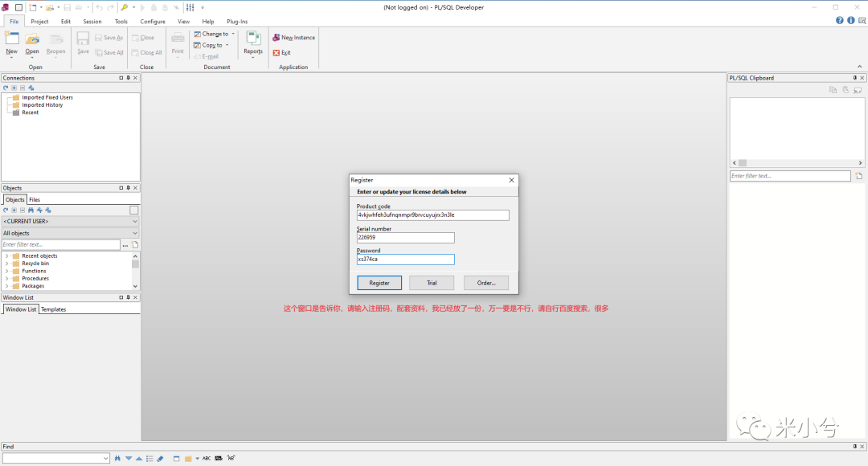The width and height of the screenshot is (868, 466).
Task: Click the ellipsis button beside Objects filter
Action: [x=125, y=244]
